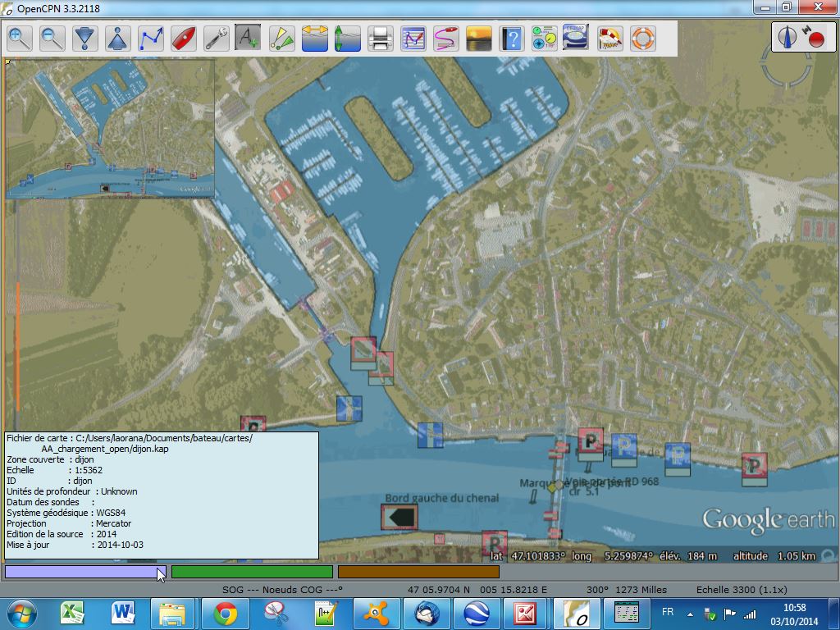Toggle AIS targets display (triangle icon)
The image size is (840, 630).
[282, 39]
